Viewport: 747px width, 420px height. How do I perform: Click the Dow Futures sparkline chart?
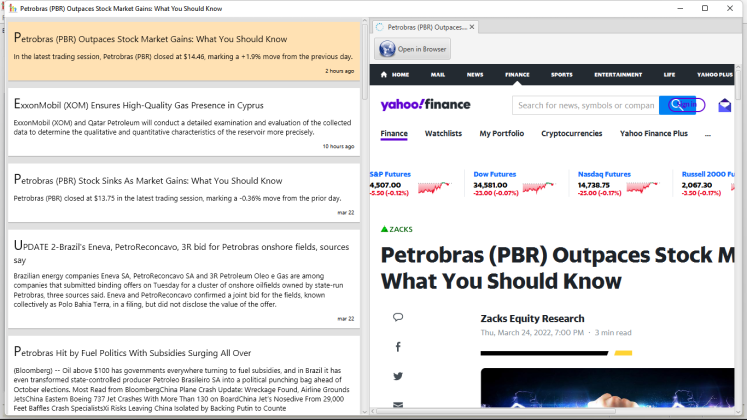(x=538, y=188)
